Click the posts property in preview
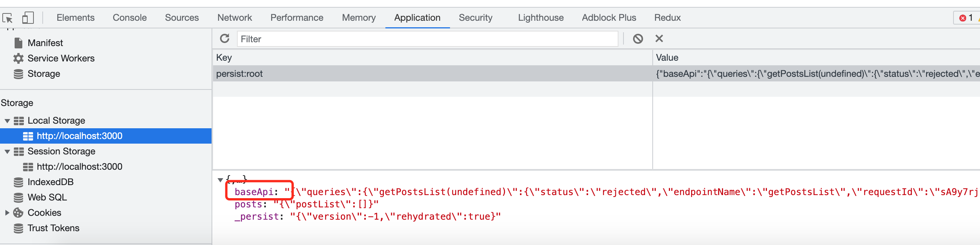This screenshot has width=980, height=245. 248,204
